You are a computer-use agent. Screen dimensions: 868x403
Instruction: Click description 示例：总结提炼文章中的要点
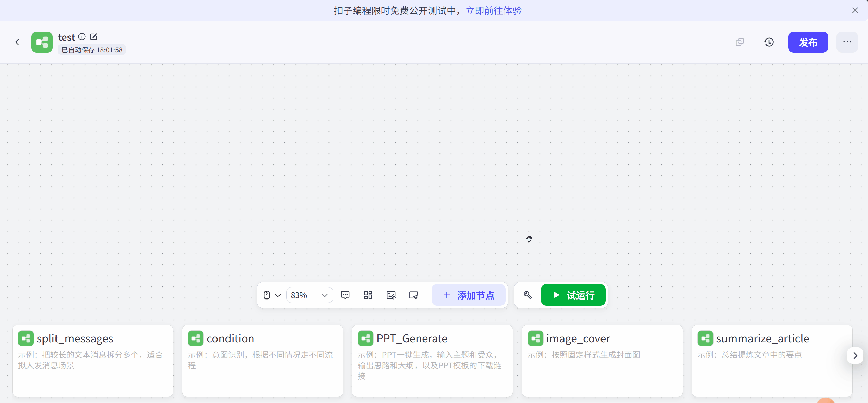(x=749, y=355)
